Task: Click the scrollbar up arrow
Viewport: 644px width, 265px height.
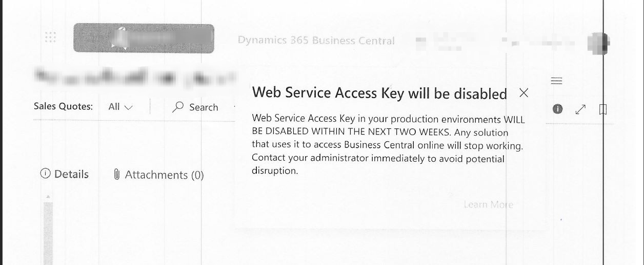Action: point(48,197)
